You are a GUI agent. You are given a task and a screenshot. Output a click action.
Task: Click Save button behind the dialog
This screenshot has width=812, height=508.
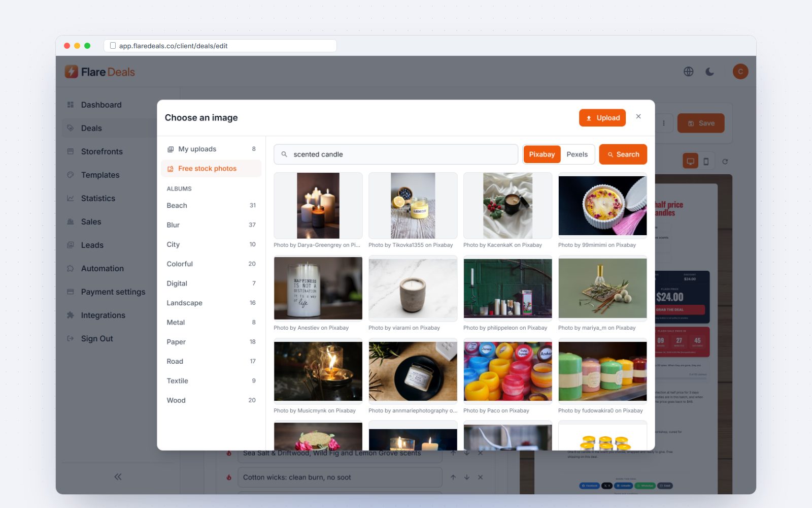click(701, 123)
